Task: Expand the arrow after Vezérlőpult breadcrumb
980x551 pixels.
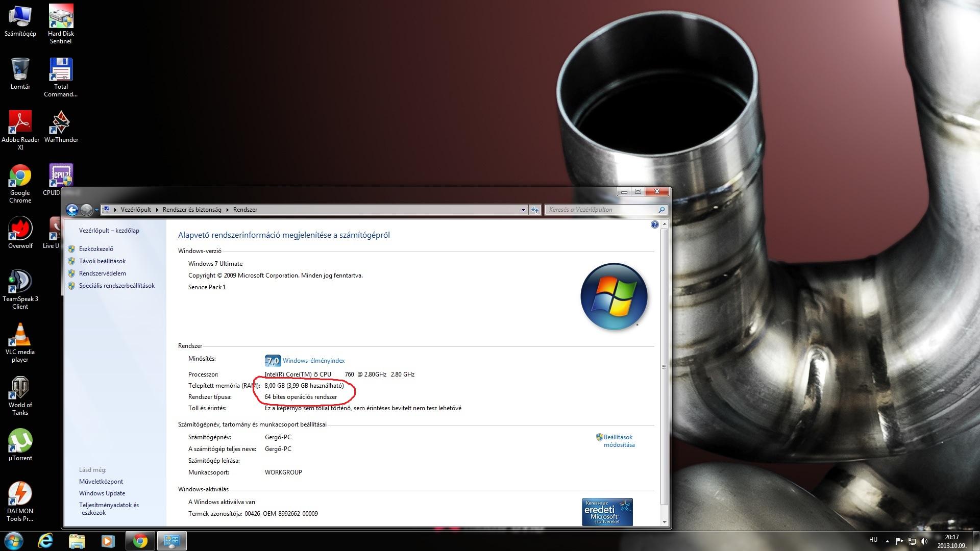Action: pos(157,210)
